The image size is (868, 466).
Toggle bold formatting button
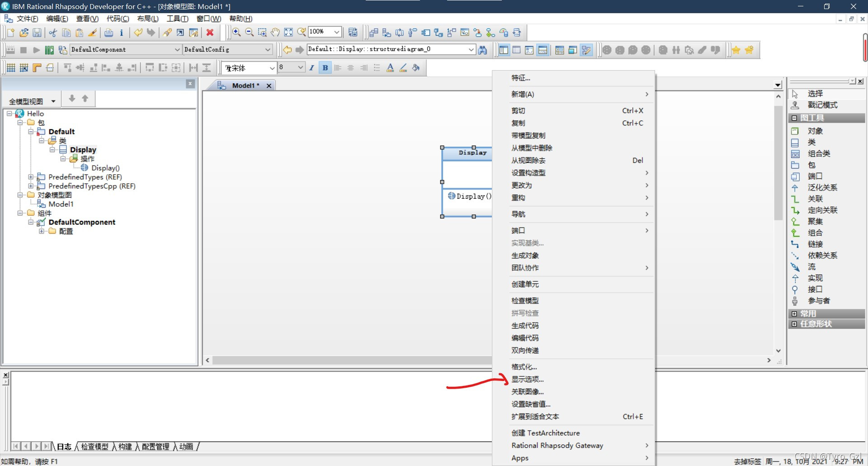325,68
